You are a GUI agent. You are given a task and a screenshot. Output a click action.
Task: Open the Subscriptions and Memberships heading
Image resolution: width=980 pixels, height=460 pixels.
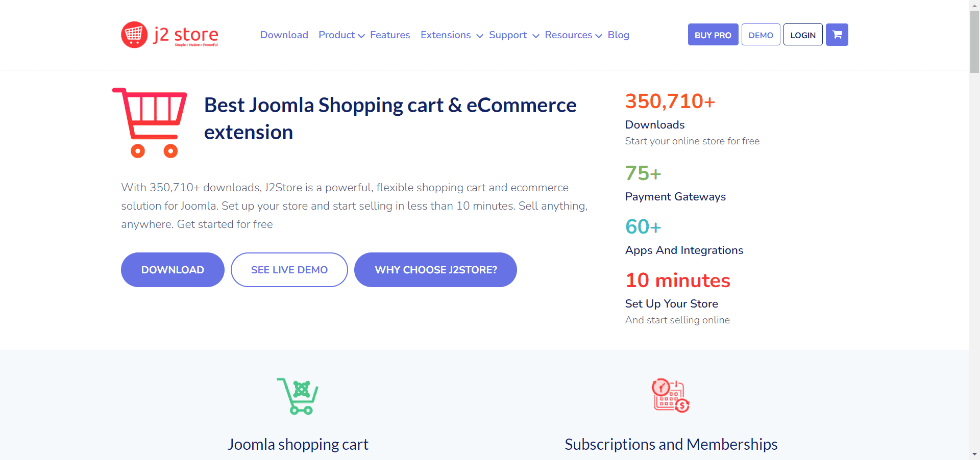pos(671,444)
